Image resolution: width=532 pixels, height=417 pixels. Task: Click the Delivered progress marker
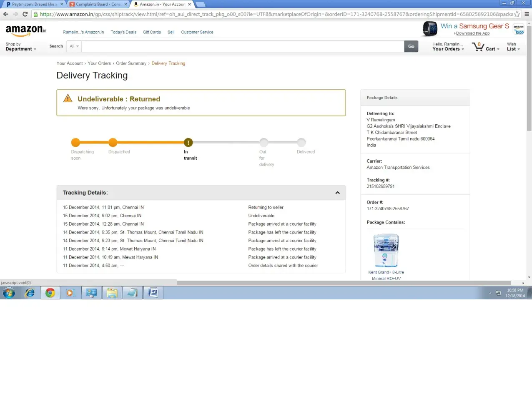click(301, 143)
